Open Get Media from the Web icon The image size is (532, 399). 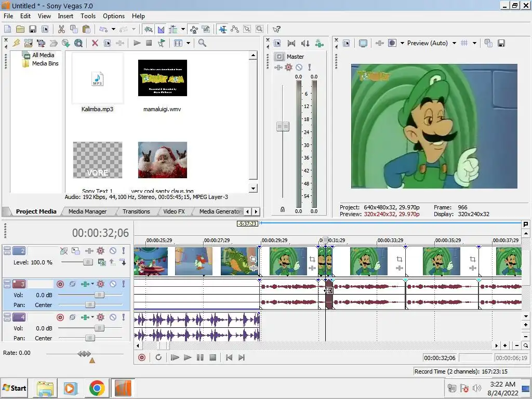pyautogui.click(x=78, y=43)
